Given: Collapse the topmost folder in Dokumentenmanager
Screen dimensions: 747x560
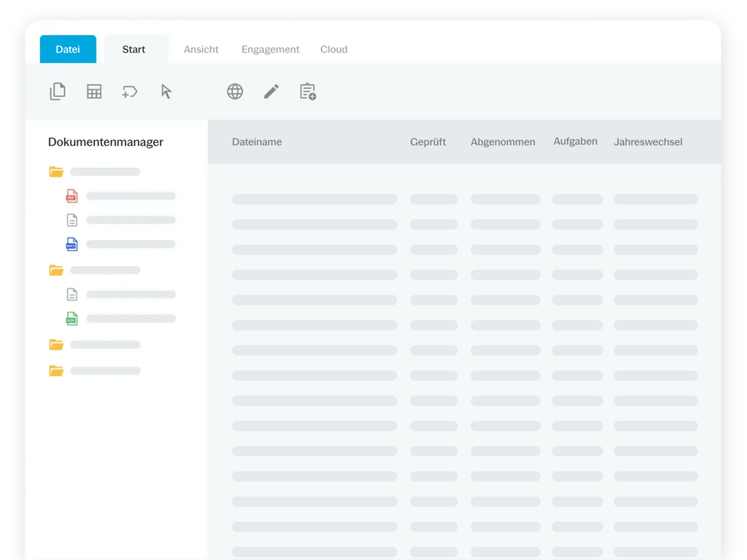Looking at the screenshot, I should [x=56, y=172].
